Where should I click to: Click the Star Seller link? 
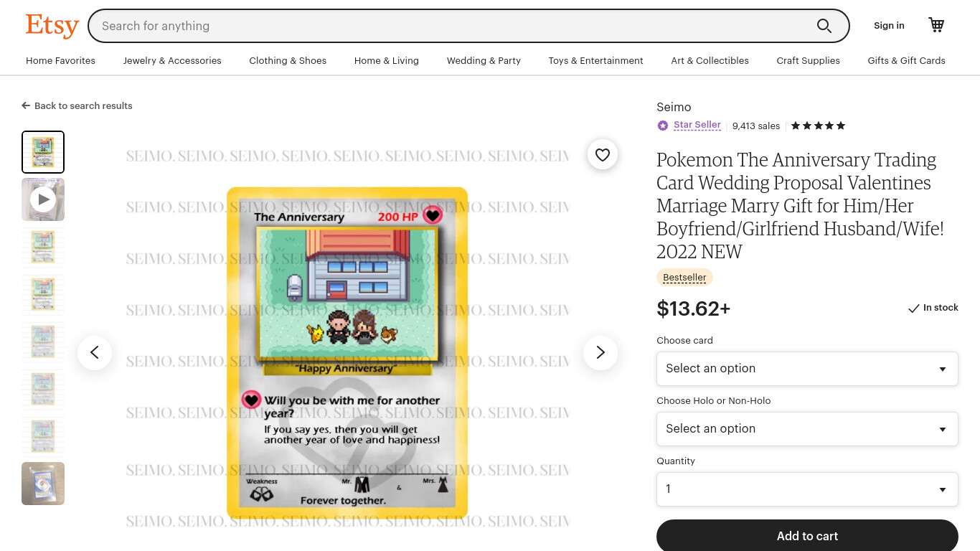point(697,125)
